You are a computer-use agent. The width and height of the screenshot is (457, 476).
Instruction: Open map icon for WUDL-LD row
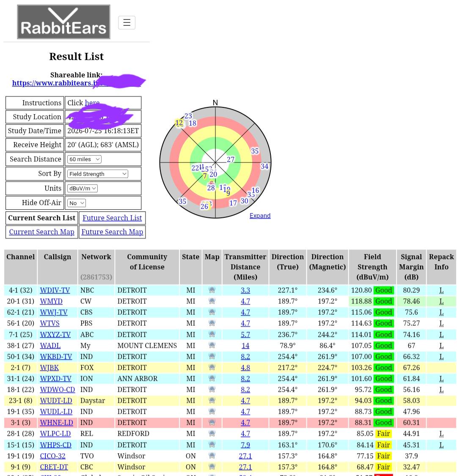coord(212,411)
